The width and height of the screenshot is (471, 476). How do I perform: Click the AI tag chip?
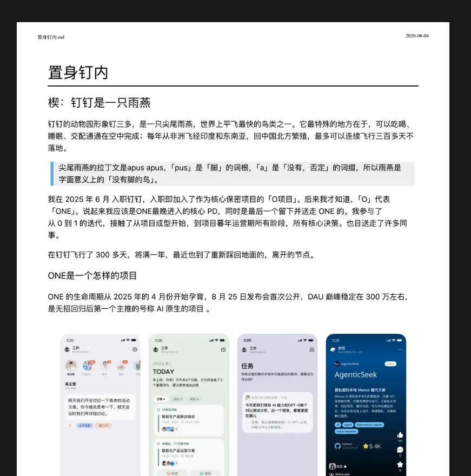tap(338, 425)
